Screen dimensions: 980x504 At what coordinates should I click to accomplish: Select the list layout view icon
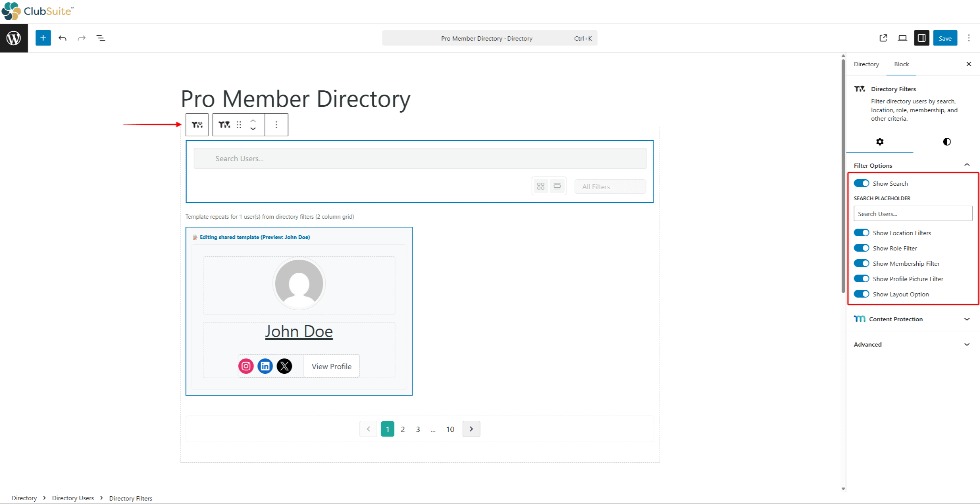click(x=558, y=186)
